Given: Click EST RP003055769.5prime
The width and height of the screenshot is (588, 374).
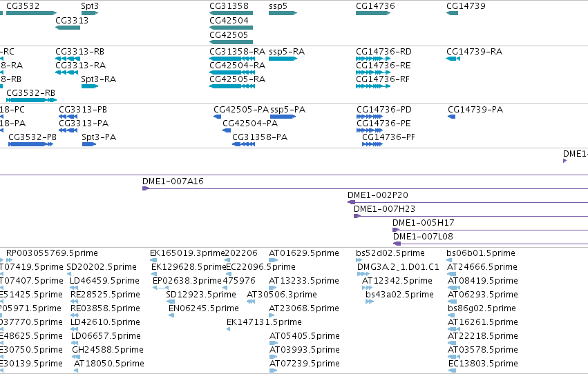Looking at the screenshot, I should click(10, 260).
